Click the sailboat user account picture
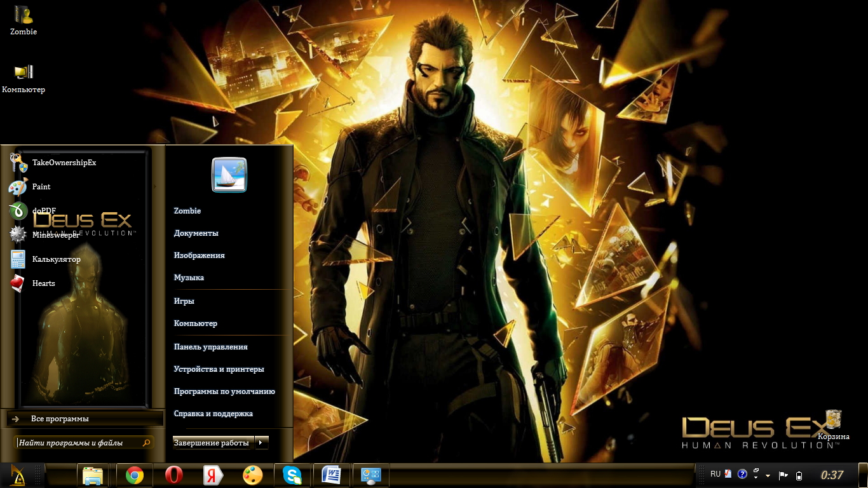868x488 pixels. click(229, 175)
